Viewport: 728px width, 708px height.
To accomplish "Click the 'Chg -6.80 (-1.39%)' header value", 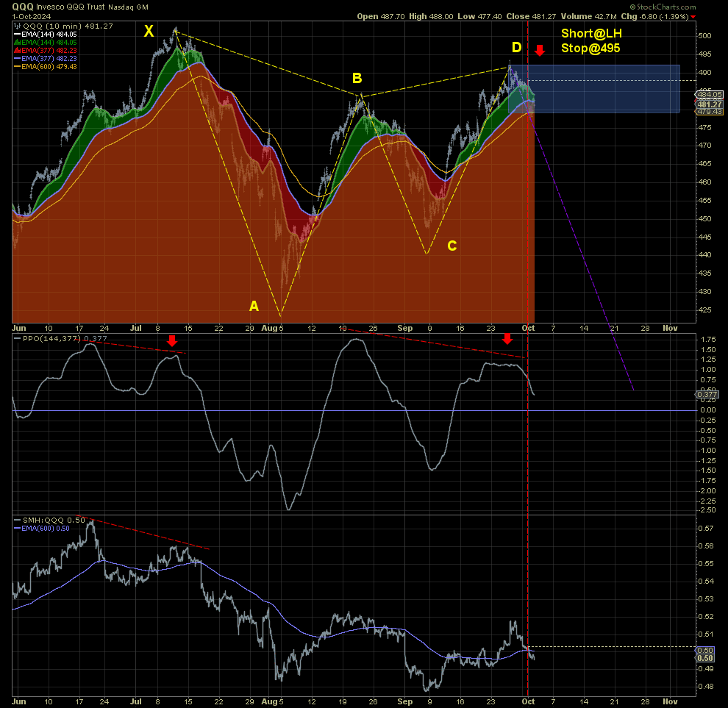I will tap(655, 16).
